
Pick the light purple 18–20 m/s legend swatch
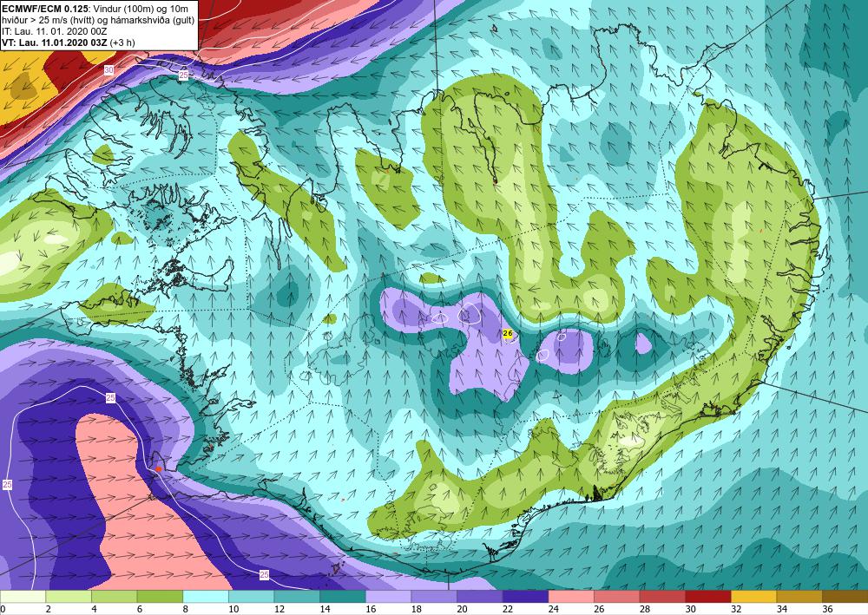434,596
